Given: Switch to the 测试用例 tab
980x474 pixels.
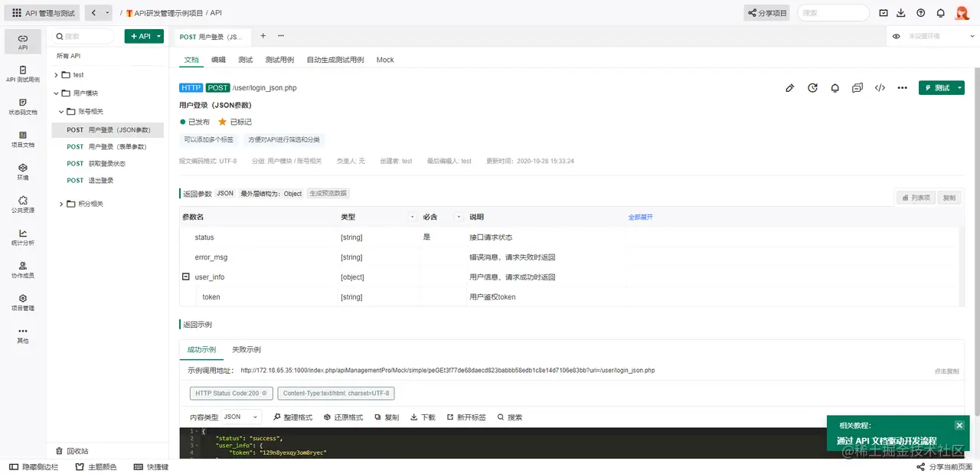Looking at the screenshot, I should coord(279,60).
